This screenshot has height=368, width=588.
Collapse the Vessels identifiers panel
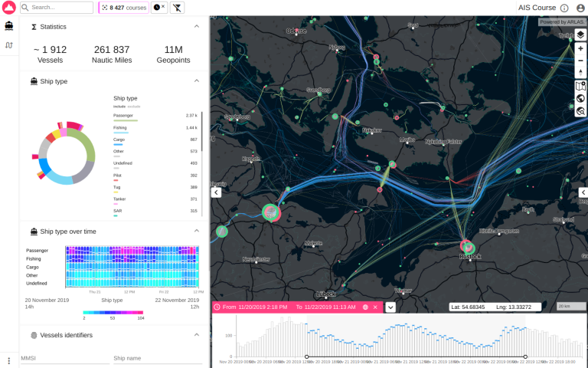click(197, 334)
